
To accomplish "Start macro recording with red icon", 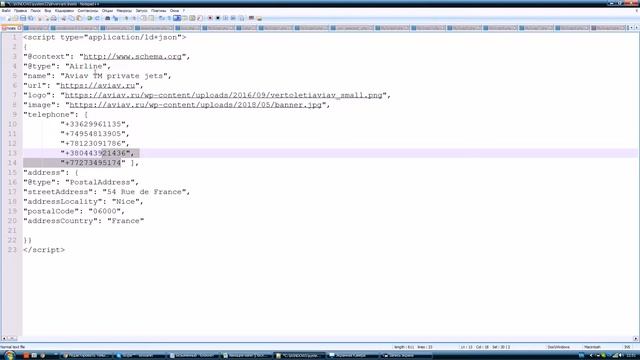I will pyautogui.click(x=210, y=18).
